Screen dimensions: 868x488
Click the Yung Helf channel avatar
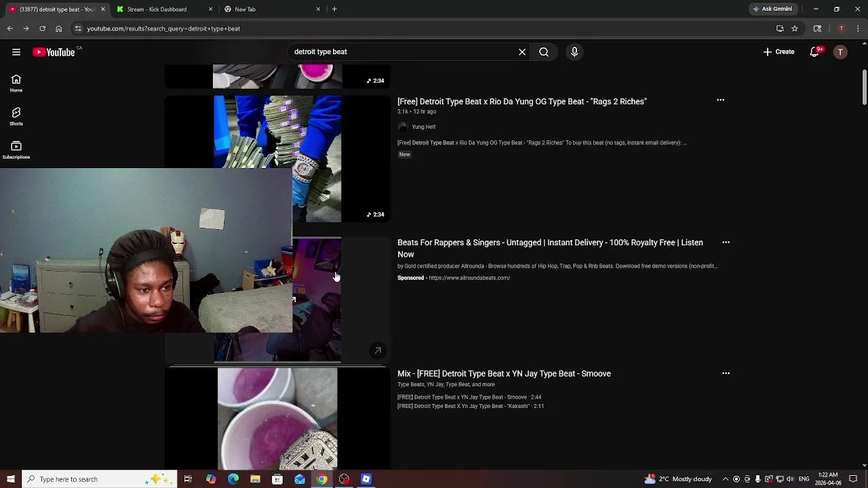pos(403,127)
